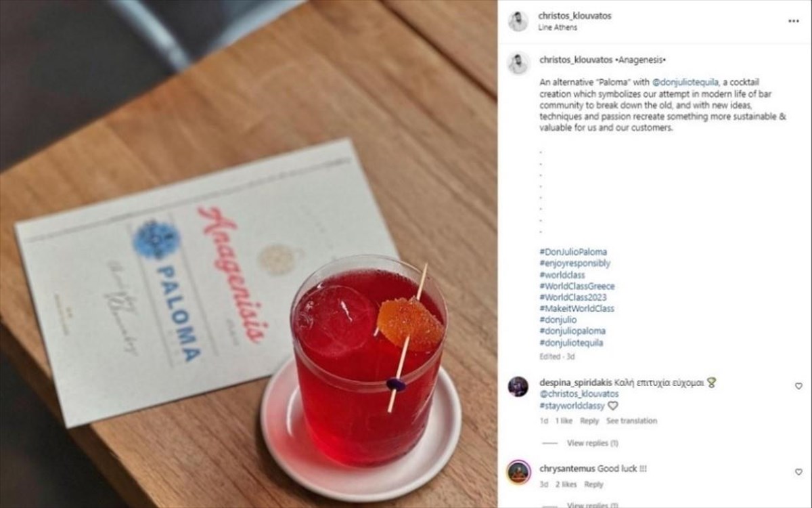This screenshot has width=812, height=508.
Task: Open the three-dot more options menu
Action: [794, 21]
